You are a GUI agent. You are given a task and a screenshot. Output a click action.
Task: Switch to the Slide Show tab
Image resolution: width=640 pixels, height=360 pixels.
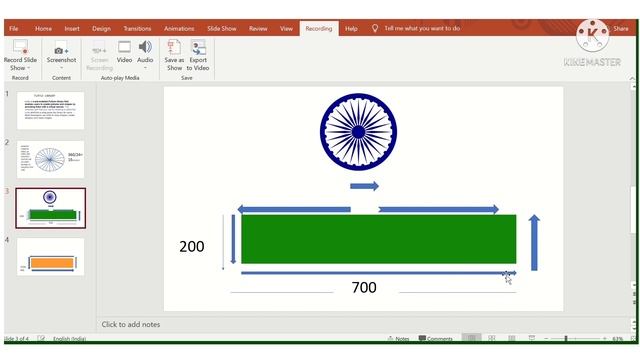click(x=222, y=29)
